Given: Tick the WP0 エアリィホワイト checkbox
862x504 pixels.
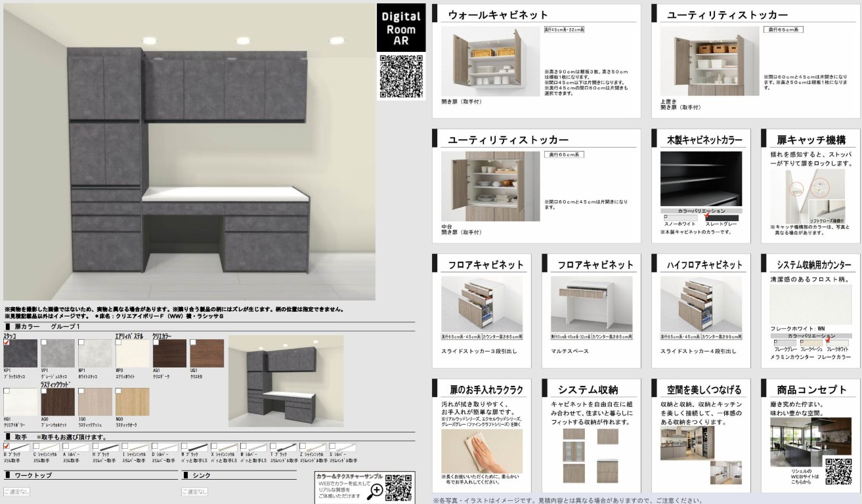Looking at the screenshot, I should [118, 342].
